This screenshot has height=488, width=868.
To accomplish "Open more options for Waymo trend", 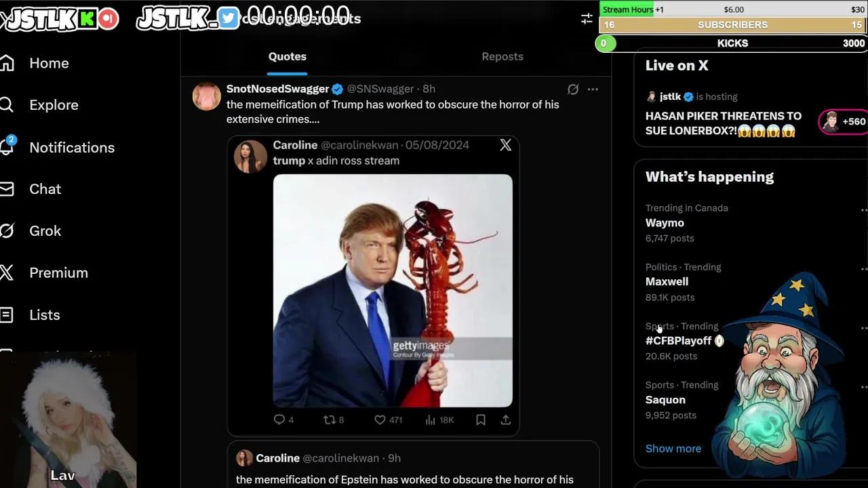I will click(x=863, y=210).
